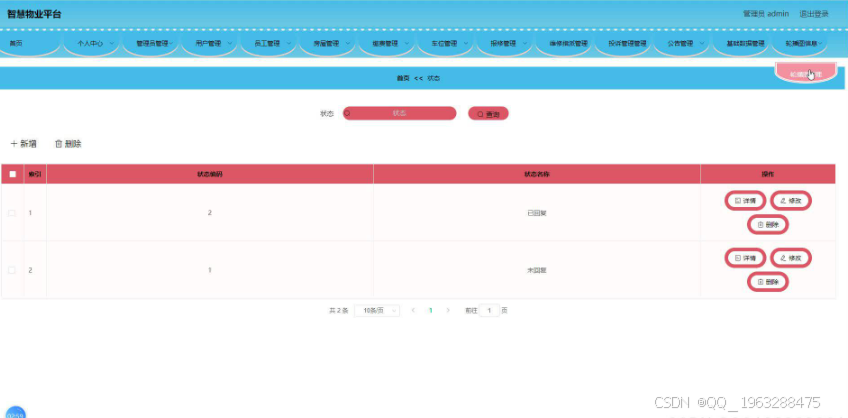Check the checkbox for row 1
This screenshot has height=418, width=848.
12,213
